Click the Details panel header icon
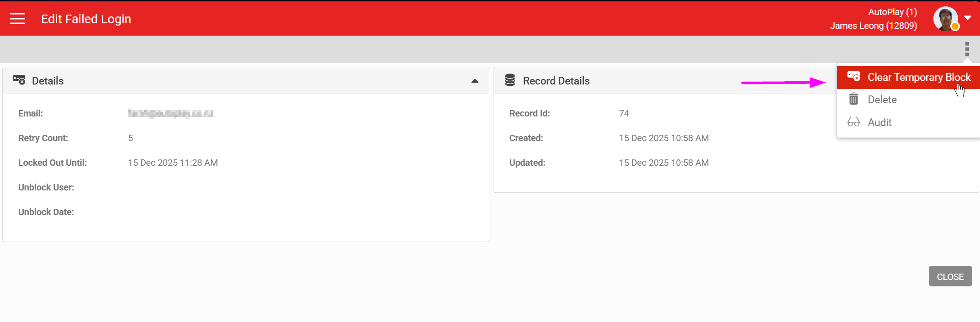The image size is (980, 322). tap(19, 80)
